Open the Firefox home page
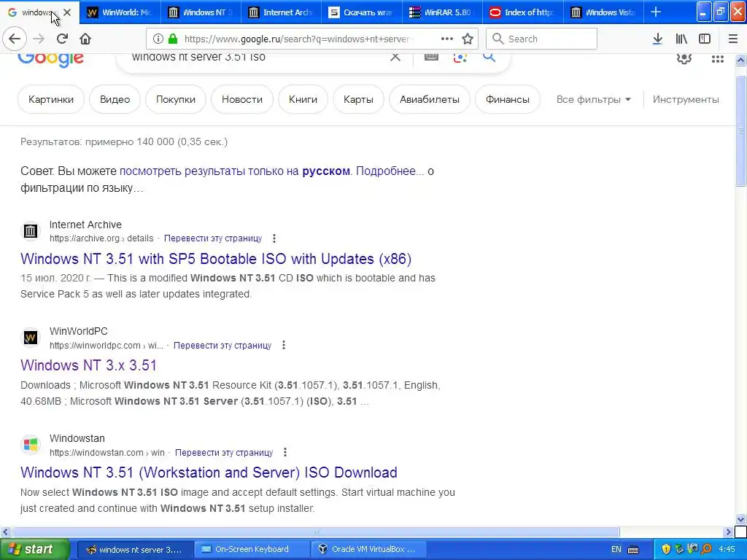The height and width of the screenshot is (560, 747). point(85,39)
